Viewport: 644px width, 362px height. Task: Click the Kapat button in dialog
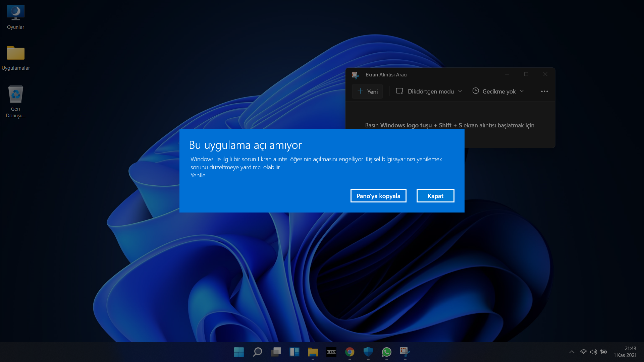tap(435, 196)
